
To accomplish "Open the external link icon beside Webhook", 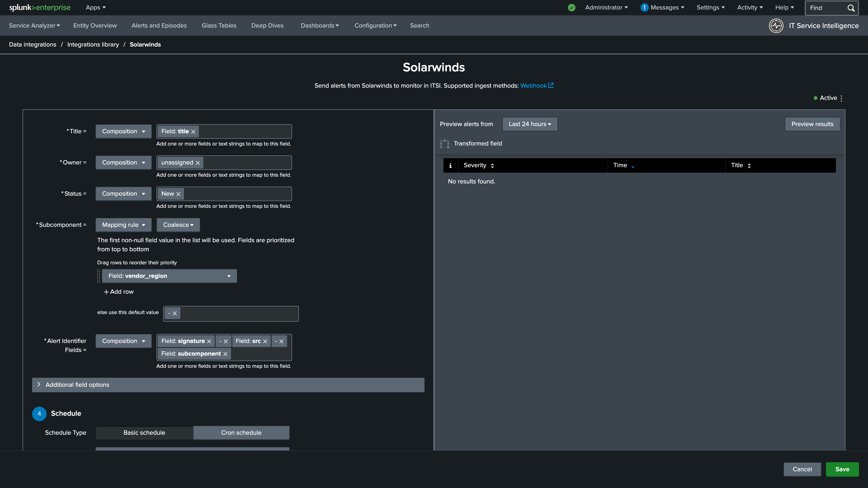I will tap(551, 85).
